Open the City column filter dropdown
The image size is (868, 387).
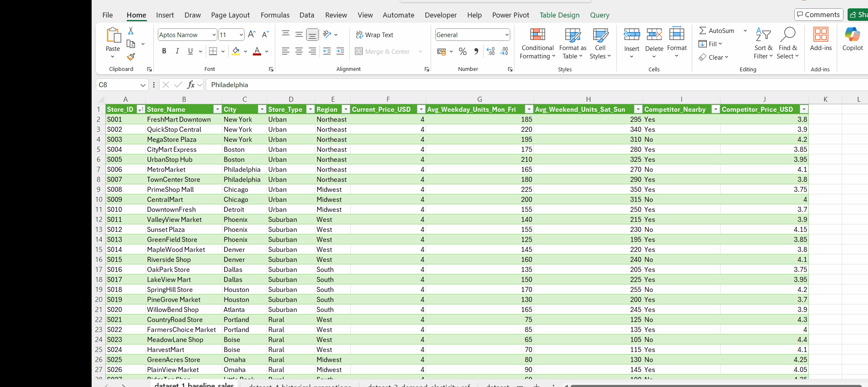262,109
